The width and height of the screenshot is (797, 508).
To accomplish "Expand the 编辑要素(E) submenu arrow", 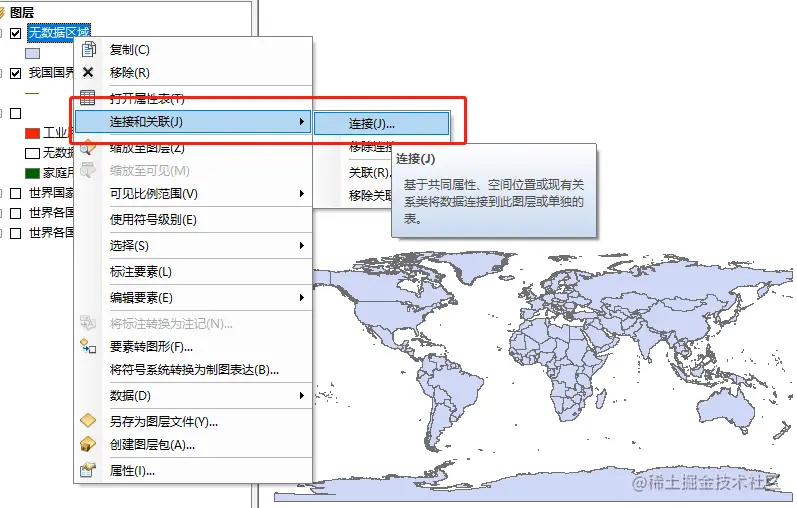I will (301, 297).
